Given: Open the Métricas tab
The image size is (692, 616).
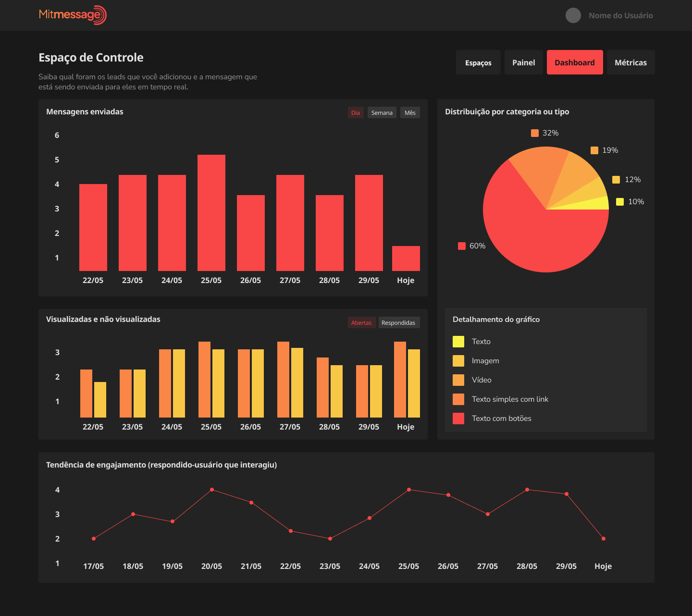Looking at the screenshot, I should pos(631,62).
